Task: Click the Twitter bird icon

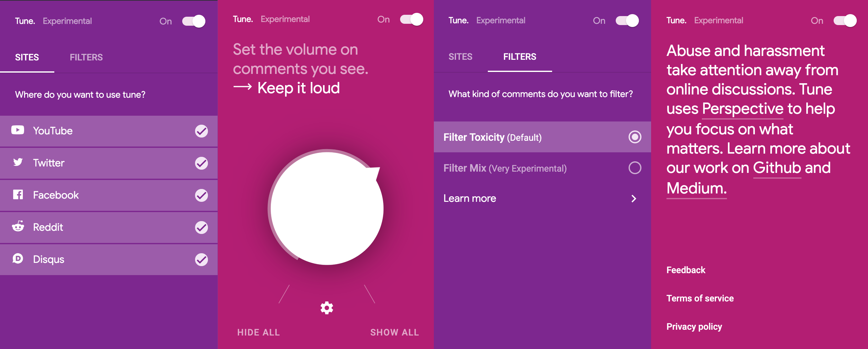Action: [x=18, y=162]
